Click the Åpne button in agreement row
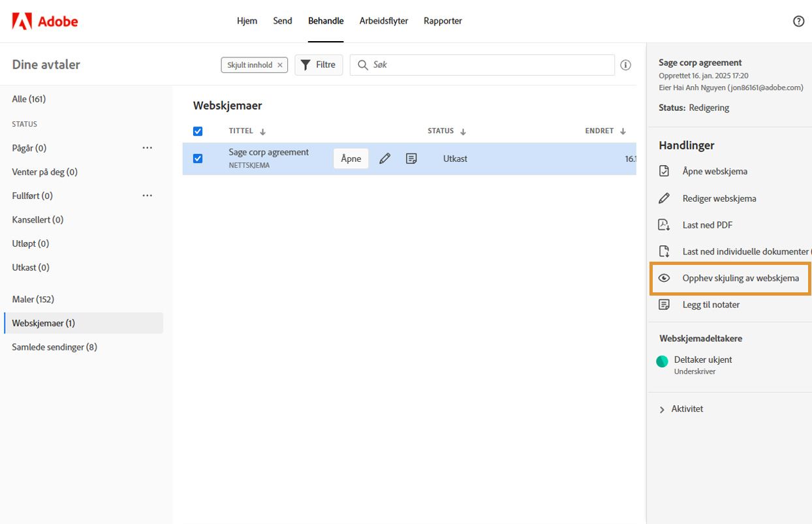The image size is (812, 524). click(x=351, y=159)
